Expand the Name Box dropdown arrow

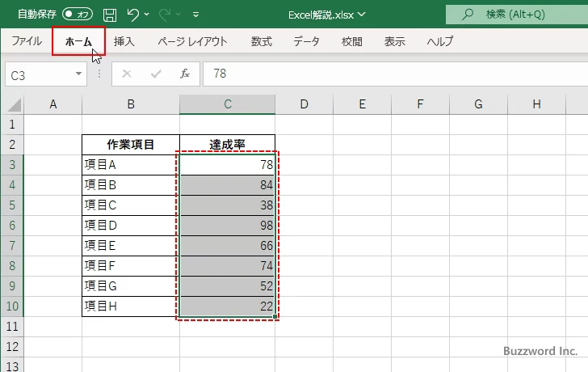[x=79, y=74]
